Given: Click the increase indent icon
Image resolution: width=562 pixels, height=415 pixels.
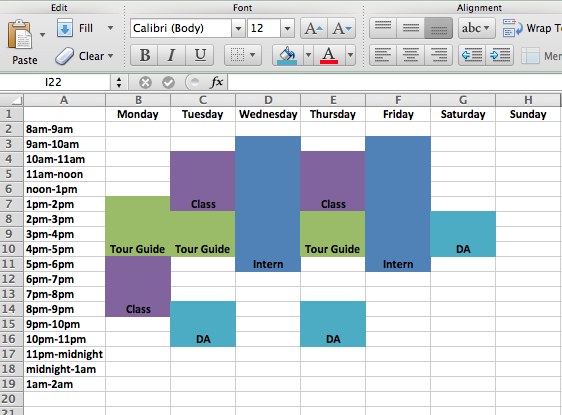Looking at the screenshot, I should (500, 55).
